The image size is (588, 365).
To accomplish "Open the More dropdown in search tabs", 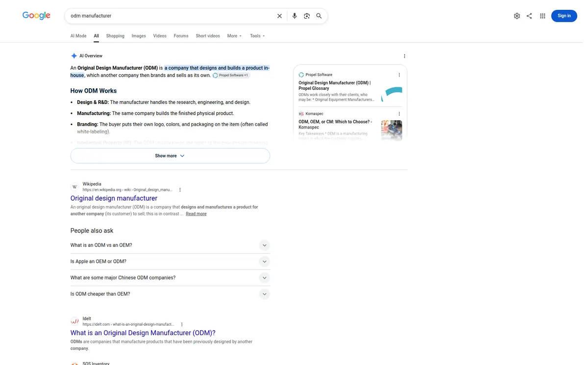I will [235, 36].
